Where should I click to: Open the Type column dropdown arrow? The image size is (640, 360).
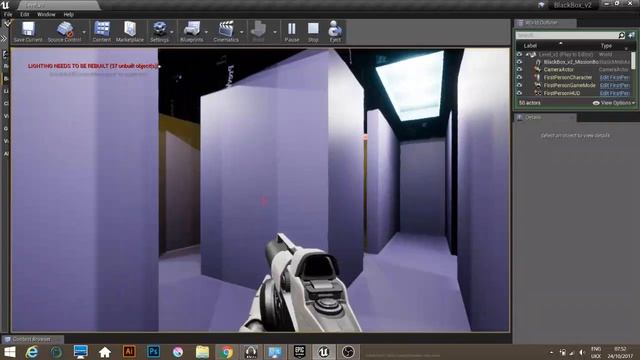tap(627, 48)
